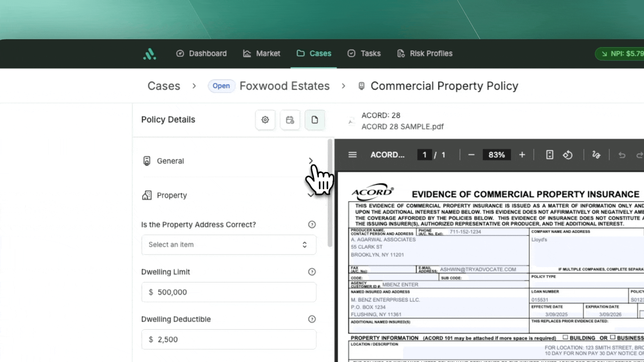This screenshot has width=644, height=362.
Task: Open the PDF viewer sidebar menu
Action: [352, 155]
